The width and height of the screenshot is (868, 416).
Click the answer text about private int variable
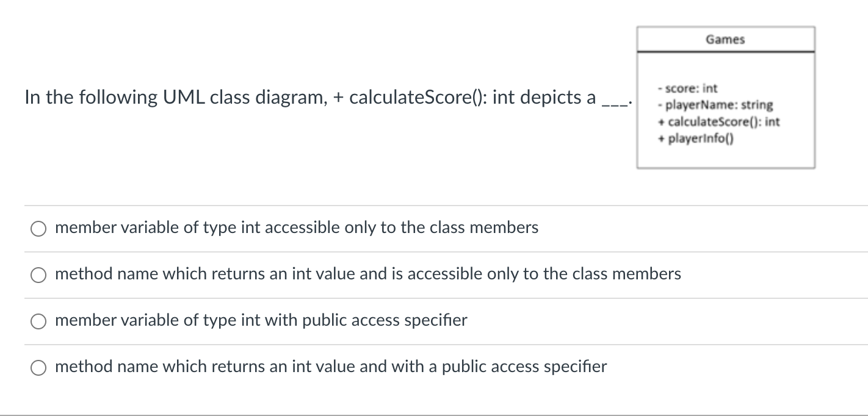pyautogui.click(x=296, y=228)
